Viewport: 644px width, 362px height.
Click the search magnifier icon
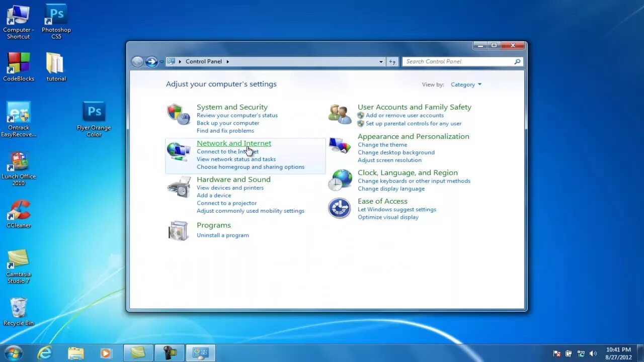pyautogui.click(x=517, y=61)
